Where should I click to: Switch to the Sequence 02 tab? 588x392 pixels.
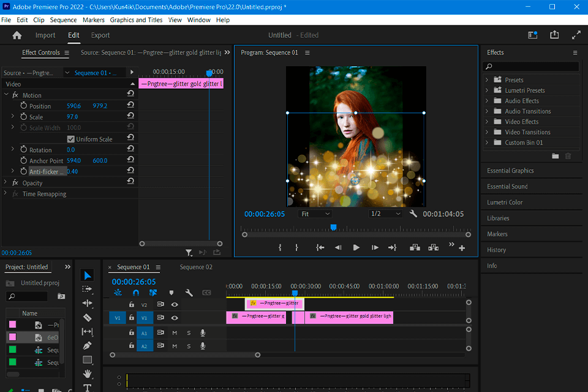coord(195,267)
